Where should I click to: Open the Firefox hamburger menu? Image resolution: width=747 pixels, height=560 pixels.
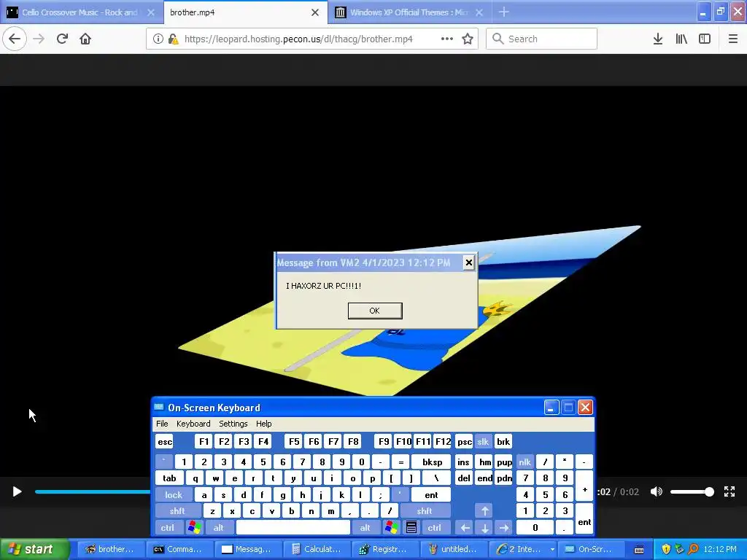click(x=733, y=39)
